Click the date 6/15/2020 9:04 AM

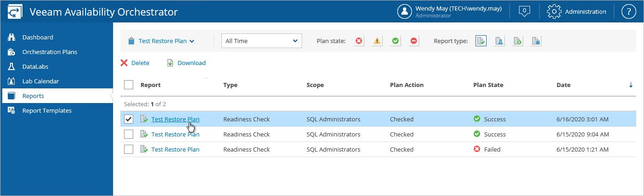coord(583,134)
